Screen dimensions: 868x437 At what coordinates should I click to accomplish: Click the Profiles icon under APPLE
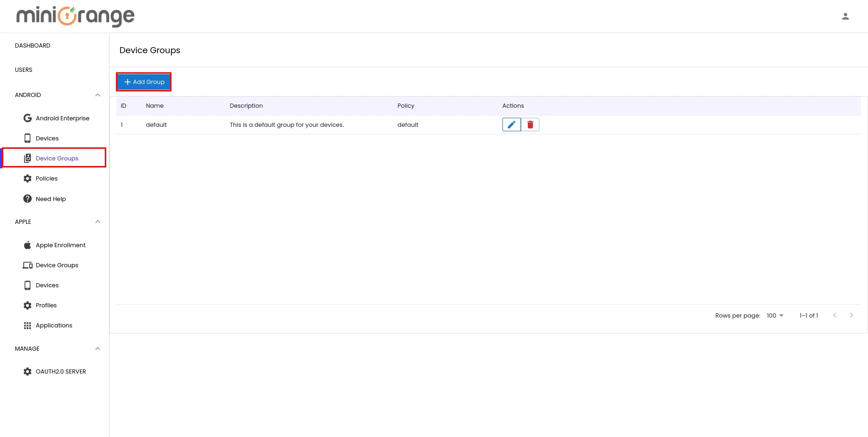pos(27,305)
